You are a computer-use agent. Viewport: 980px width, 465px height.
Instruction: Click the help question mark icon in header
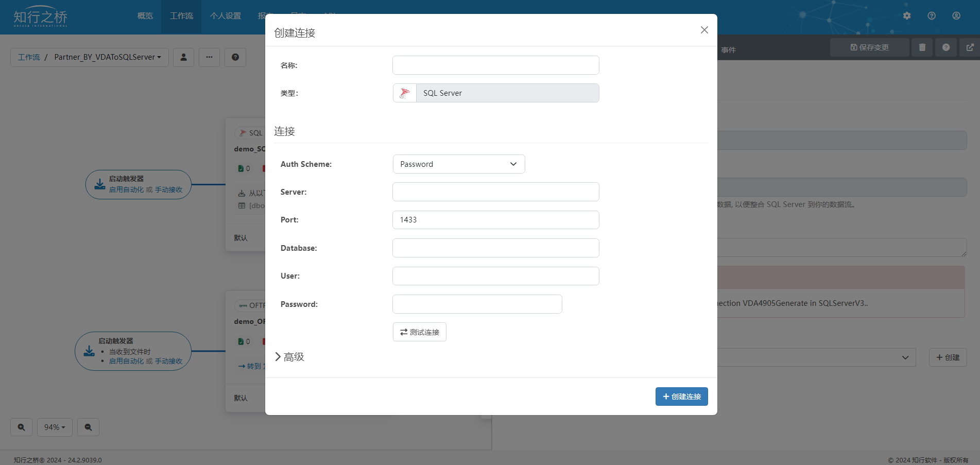932,16
